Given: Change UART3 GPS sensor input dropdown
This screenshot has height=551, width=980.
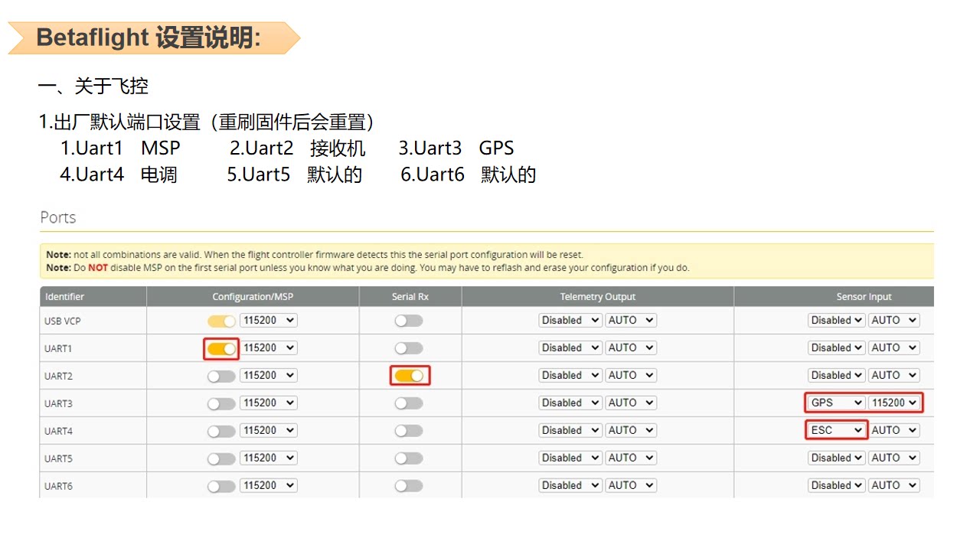Looking at the screenshot, I should coord(836,403).
